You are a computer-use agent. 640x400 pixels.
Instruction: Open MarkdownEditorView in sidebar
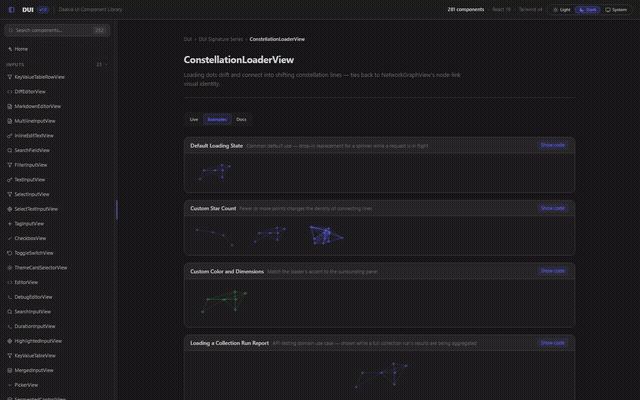pos(57,106)
